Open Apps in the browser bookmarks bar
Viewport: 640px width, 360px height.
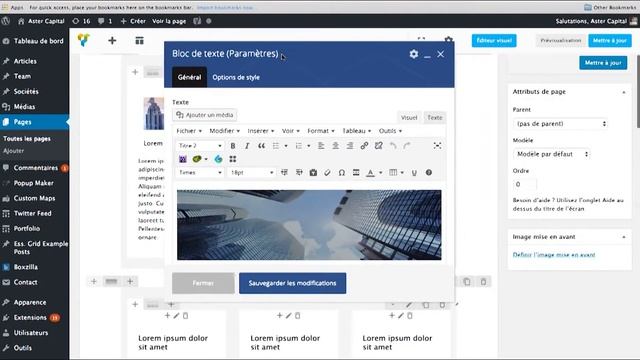(13, 7)
